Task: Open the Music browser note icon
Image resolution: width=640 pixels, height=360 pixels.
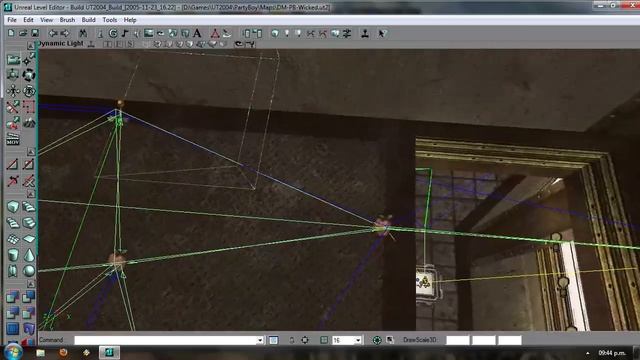Action: tap(125, 33)
